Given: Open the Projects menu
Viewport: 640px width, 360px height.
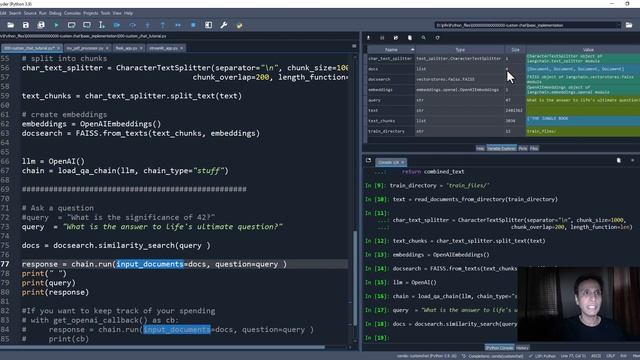Looking at the screenshot, I should pos(91,13).
